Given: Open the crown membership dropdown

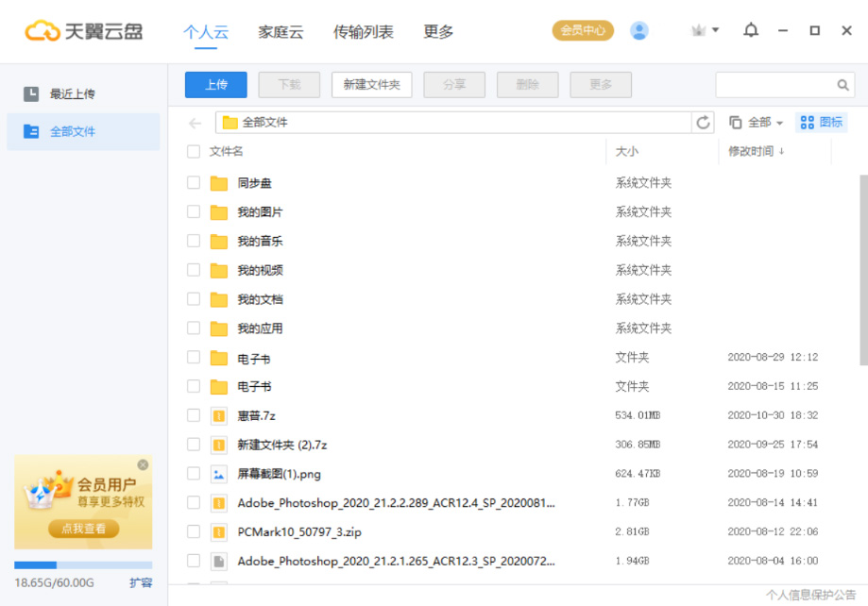Looking at the screenshot, I should pos(705,30).
